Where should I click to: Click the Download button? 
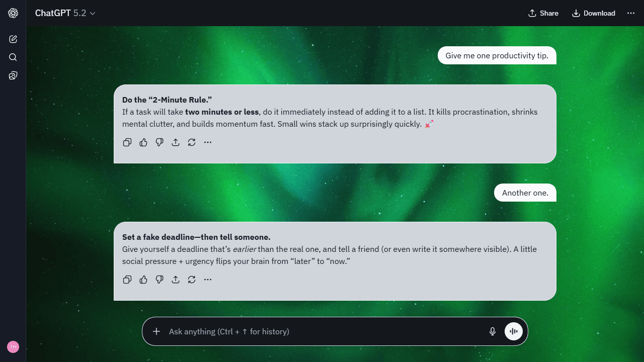click(594, 13)
